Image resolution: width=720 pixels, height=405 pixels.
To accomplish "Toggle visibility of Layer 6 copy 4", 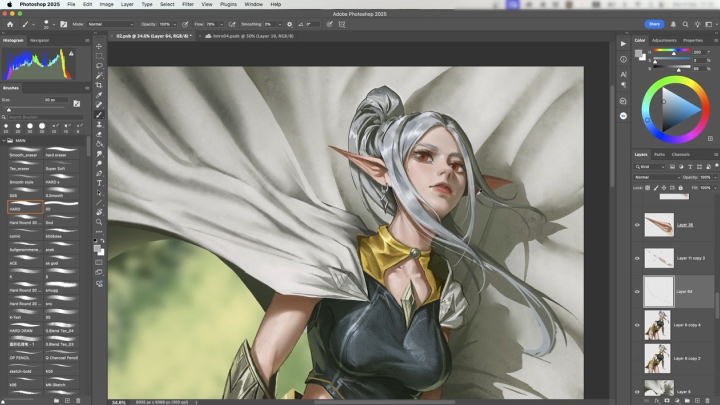I will pyautogui.click(x=638, y=325).
